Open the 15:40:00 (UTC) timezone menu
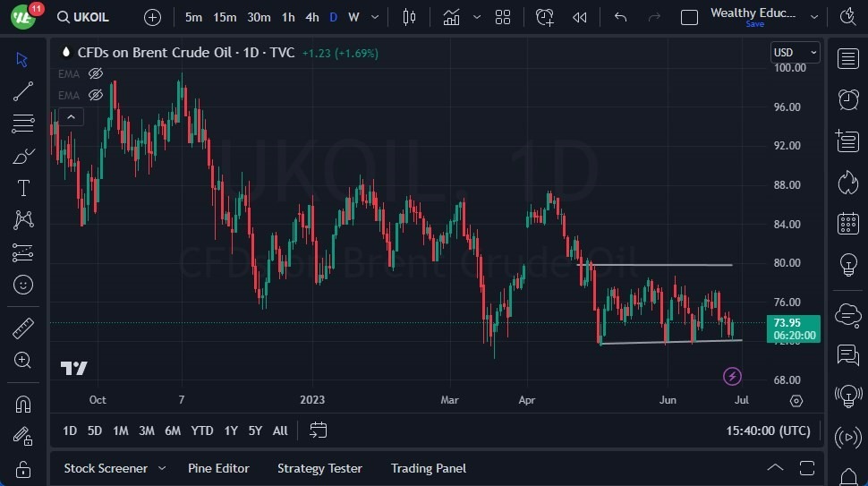The width and height of the screenshot is (868, 486). (769, 431)
